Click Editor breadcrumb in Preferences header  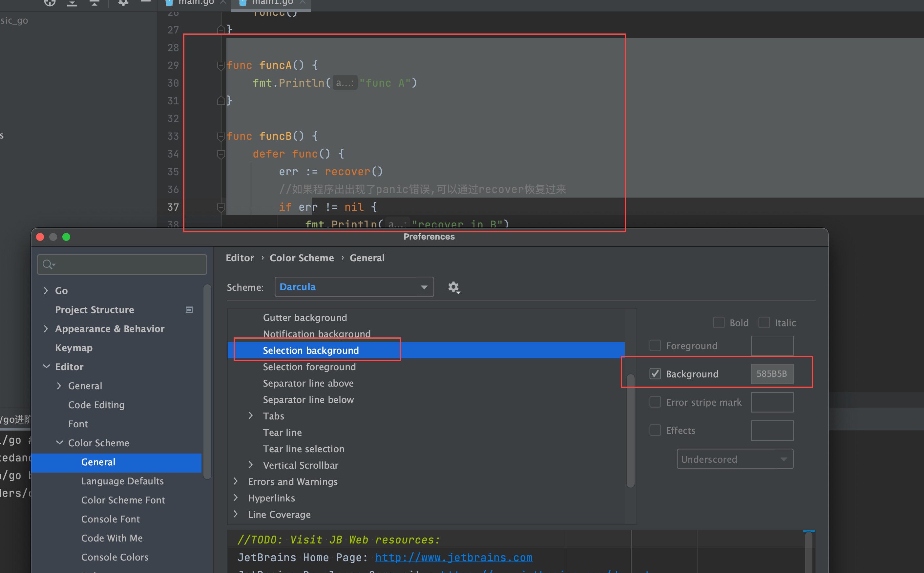(x=240, y=258)
